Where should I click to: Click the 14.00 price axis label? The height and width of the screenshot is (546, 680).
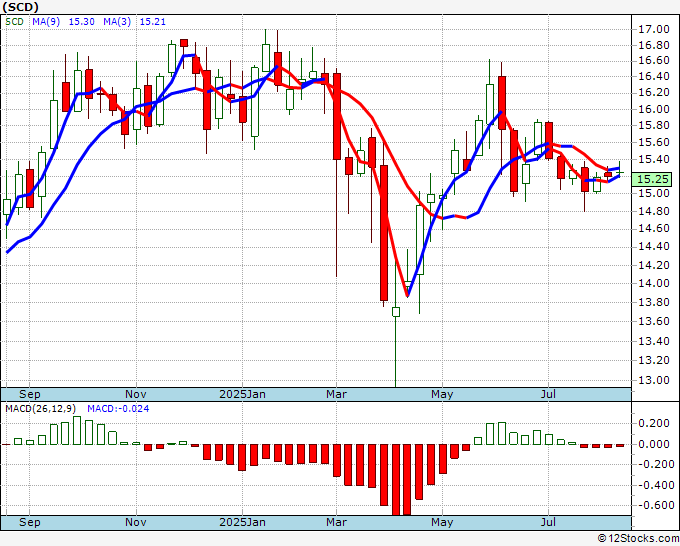[654, 283]
